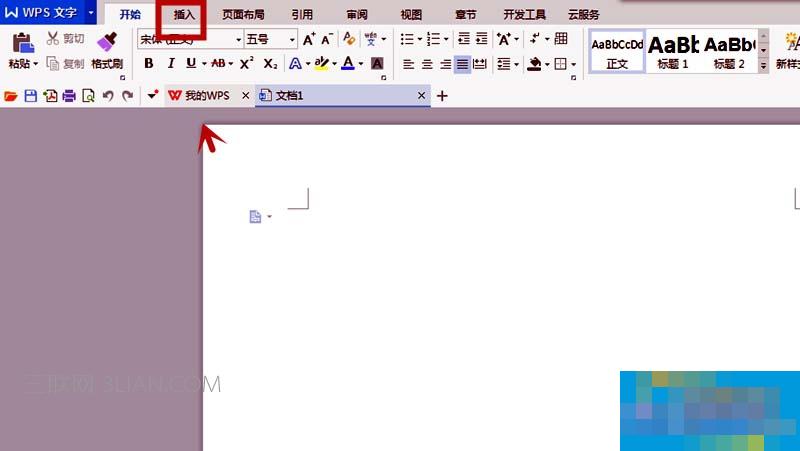Click the decrease indent icon
The width and height of the screenshot is (800, 451).
(x=464, y=39)
